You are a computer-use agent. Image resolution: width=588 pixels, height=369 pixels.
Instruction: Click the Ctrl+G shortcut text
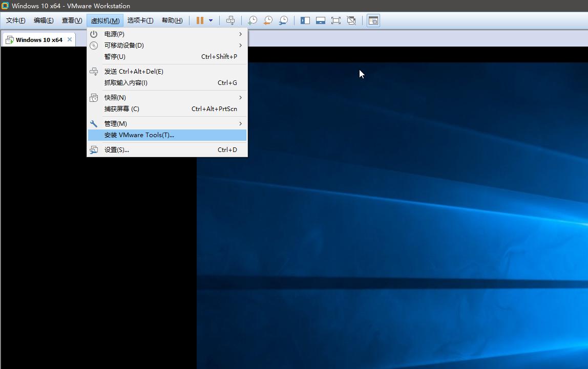click(x=227, y=83)
